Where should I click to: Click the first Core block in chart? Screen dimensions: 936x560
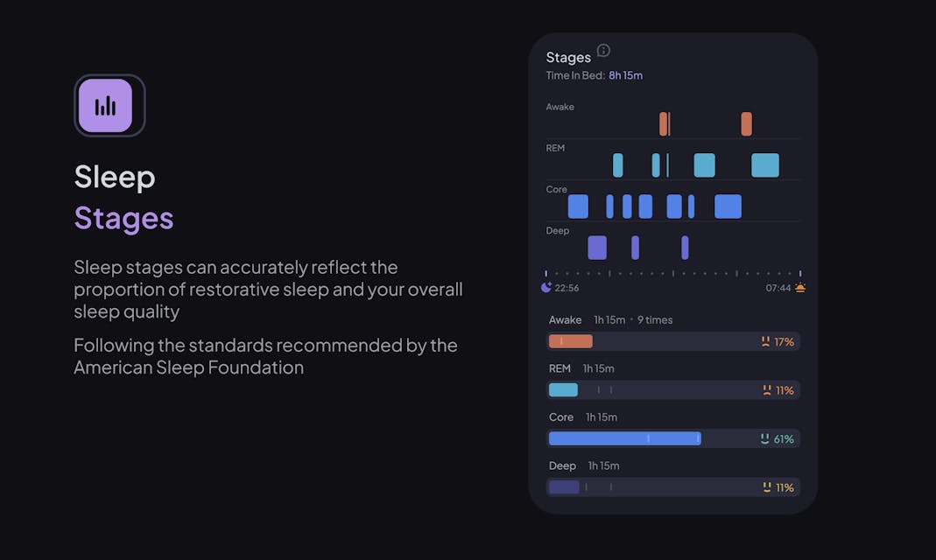578,206
